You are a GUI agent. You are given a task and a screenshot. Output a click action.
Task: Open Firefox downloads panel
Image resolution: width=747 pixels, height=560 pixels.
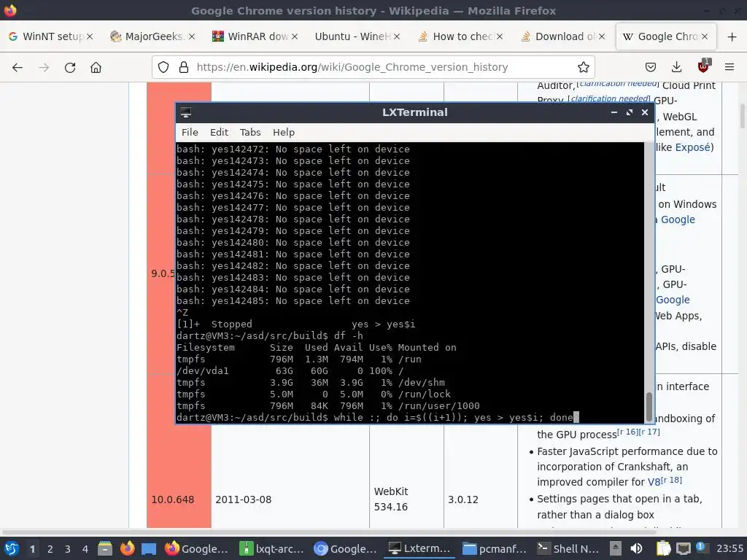(x=676, y=67)
